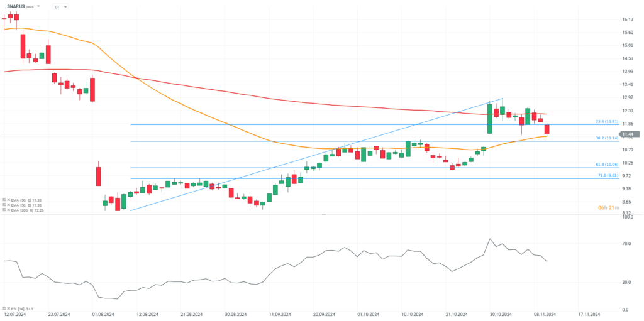Select the 61.8 (10.06) Fibonacci level label
Viewport: 644px width, 321px height.
pos(607,164)
